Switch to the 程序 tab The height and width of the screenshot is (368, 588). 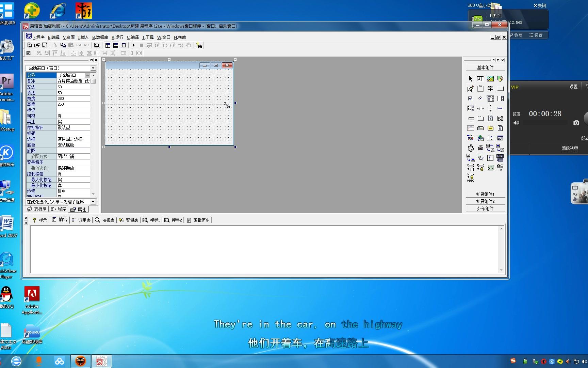tap(59, 209)
